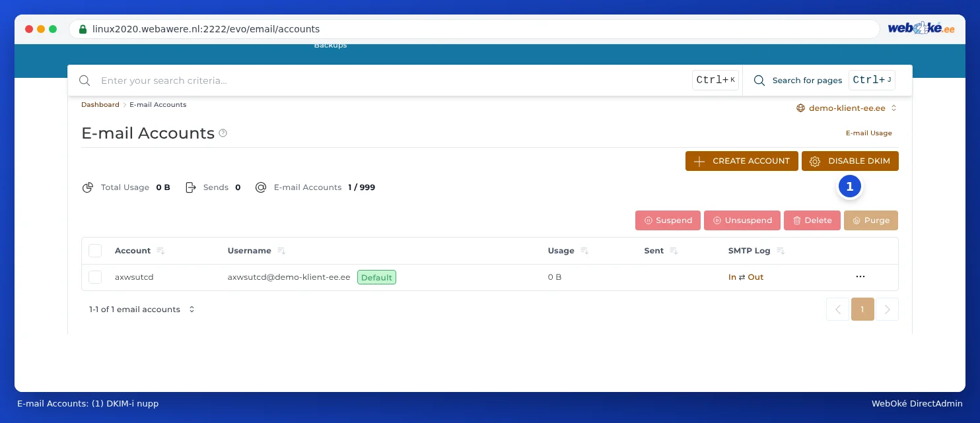
Task: Click the E-mail Accounts breadcrumb text
Action: pyautogui.click(x=158, y=104)
